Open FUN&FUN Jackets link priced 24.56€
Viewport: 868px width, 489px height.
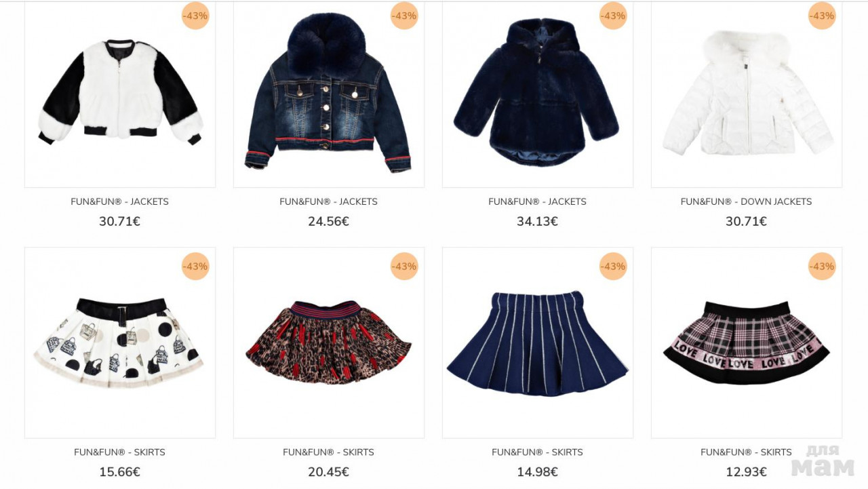(x=328, y=201)
